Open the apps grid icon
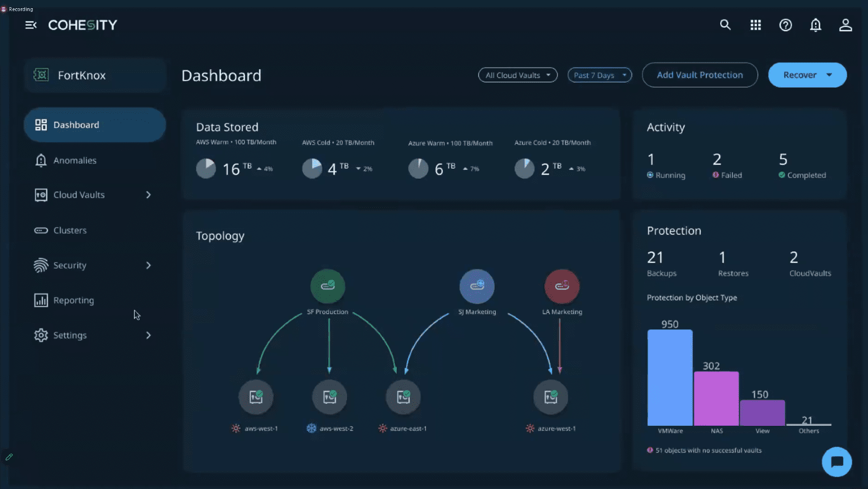Screen dimensions: 868x489 click(x=755, y=25)
